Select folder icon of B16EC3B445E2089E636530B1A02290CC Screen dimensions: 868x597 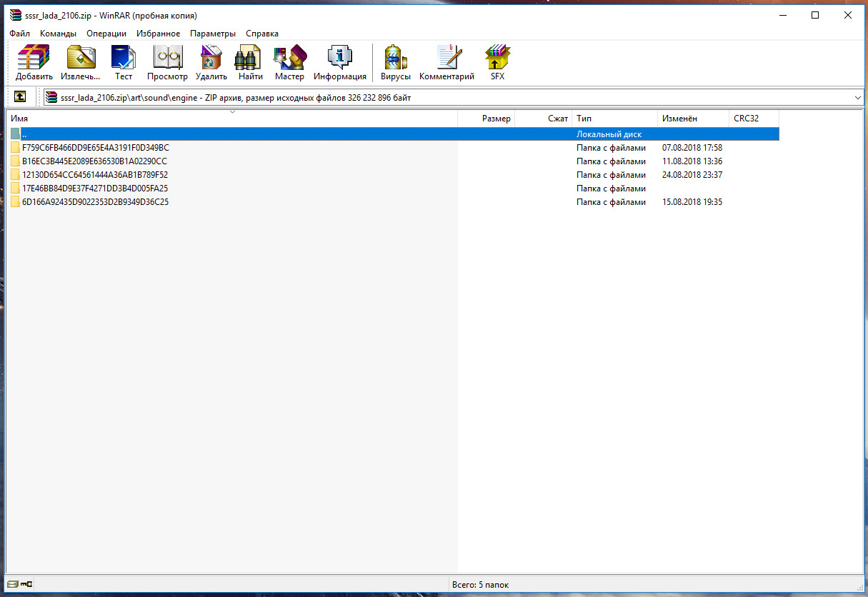(x=15, y=161)
